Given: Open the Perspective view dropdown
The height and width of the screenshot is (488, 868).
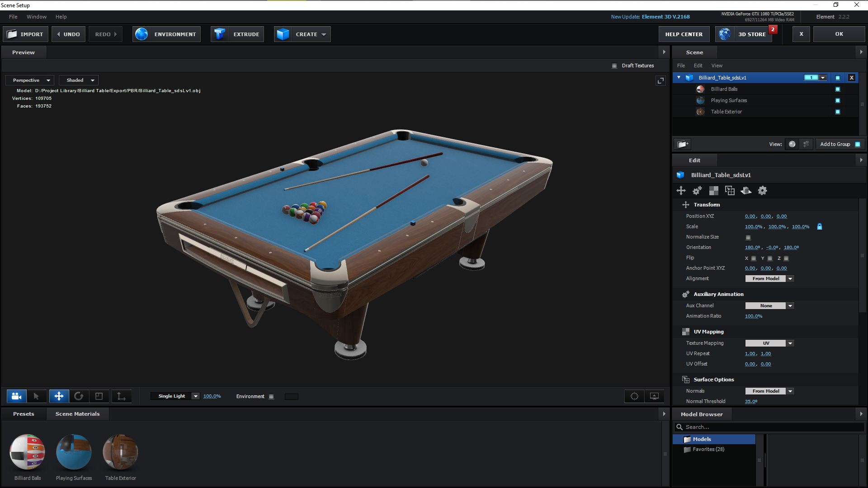Looking at the screenshot, I should 29,80.
